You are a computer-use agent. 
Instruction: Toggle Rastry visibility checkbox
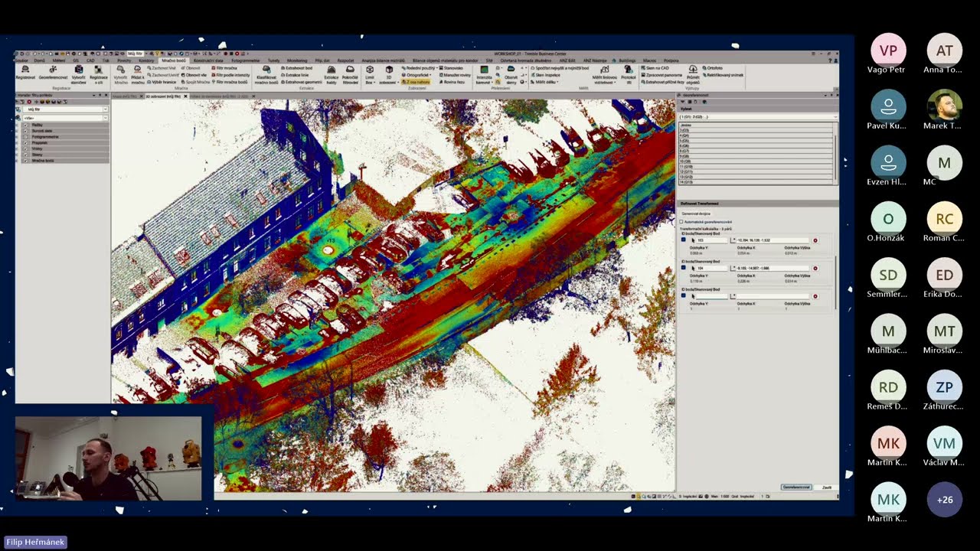point(25,125)
